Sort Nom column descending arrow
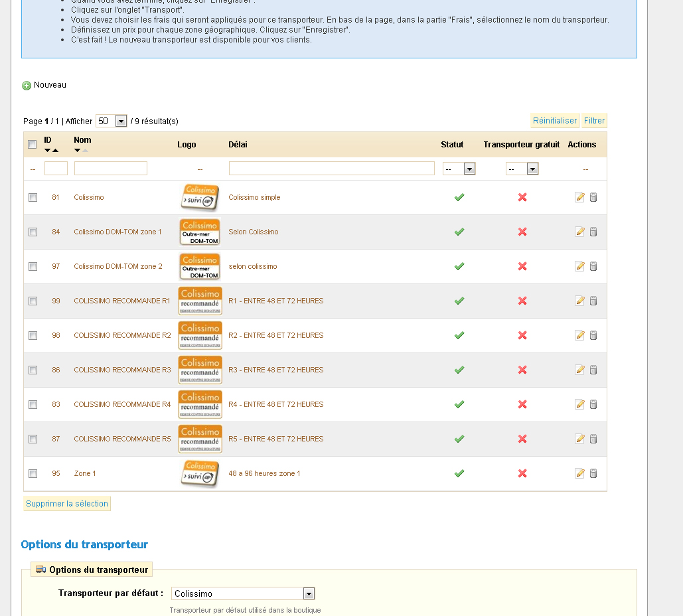The width and height of the screenshot is (683, 616). (77, 150)
